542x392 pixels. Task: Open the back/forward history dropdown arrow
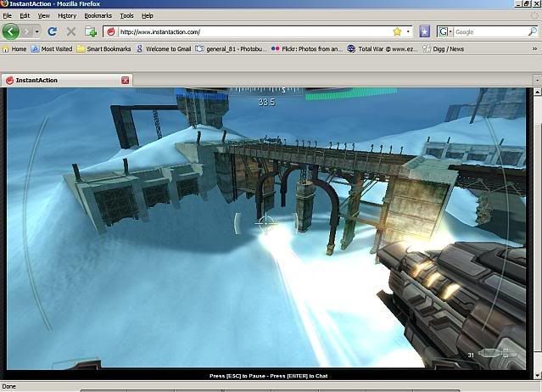click(36, 31)
